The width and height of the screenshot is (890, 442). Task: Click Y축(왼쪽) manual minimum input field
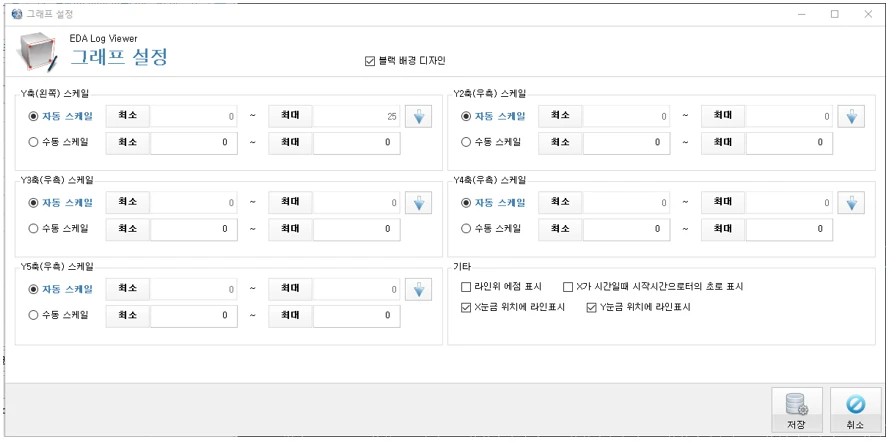pos(194,143)
